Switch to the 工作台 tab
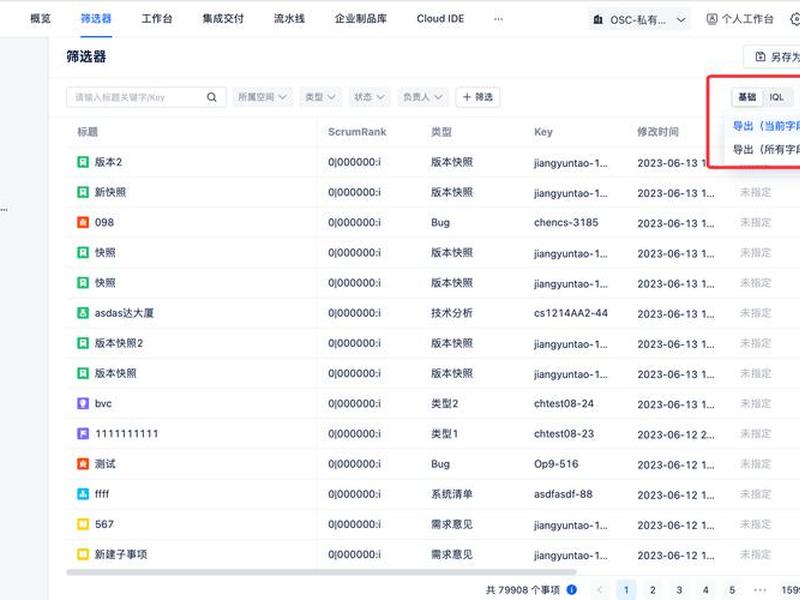 click(x=157, y=19)
